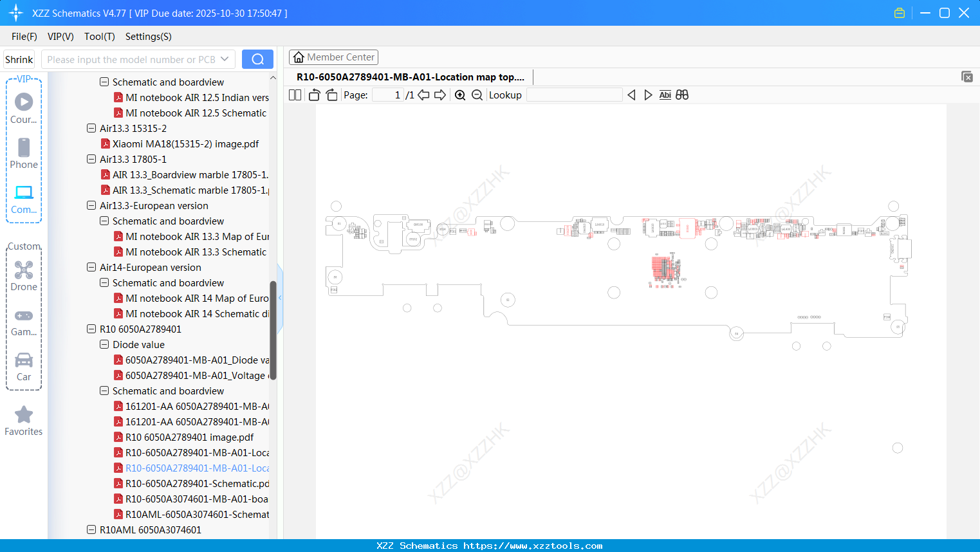Collapse the Air14-European version node
Viewport: 980px width, 552px height.
coord(91,267)
